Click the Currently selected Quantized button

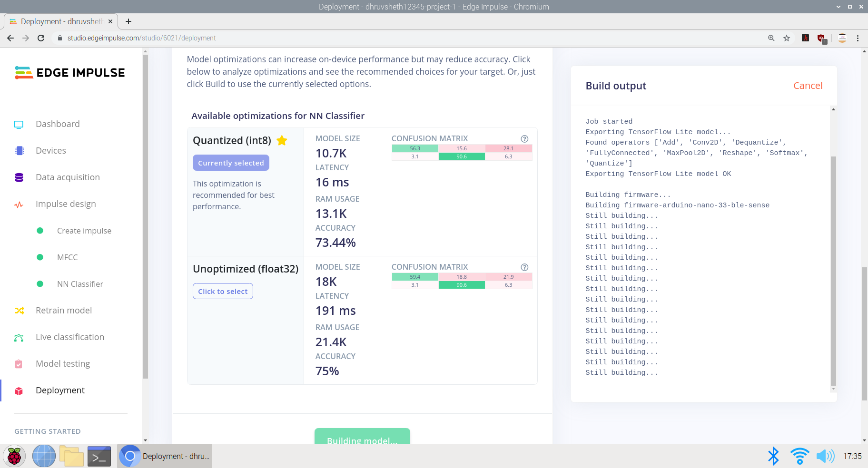click(x=231, y=163)
